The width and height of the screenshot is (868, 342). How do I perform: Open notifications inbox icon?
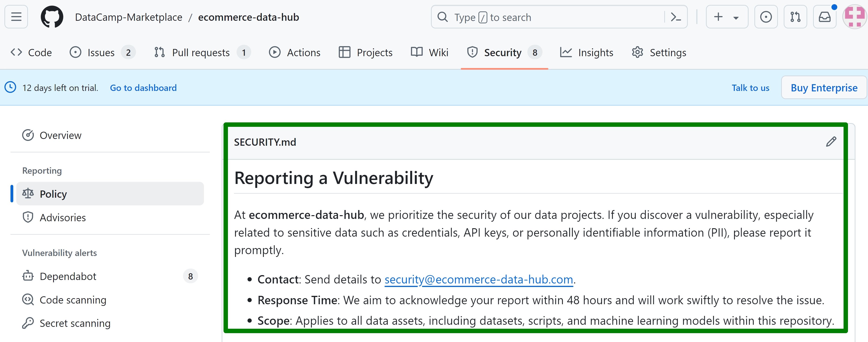pyautogui.click(x=824, y=17)
